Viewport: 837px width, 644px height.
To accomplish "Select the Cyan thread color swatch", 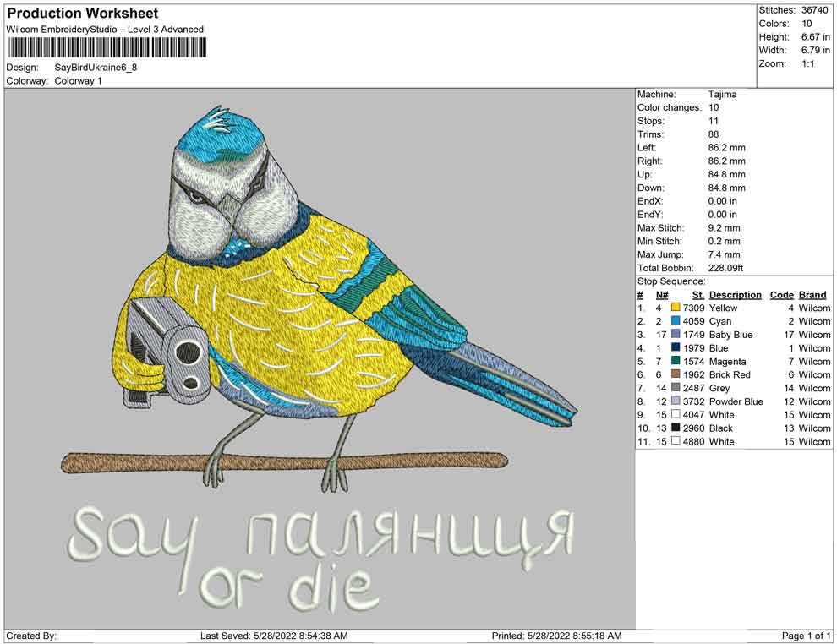I will click(676, 322).
